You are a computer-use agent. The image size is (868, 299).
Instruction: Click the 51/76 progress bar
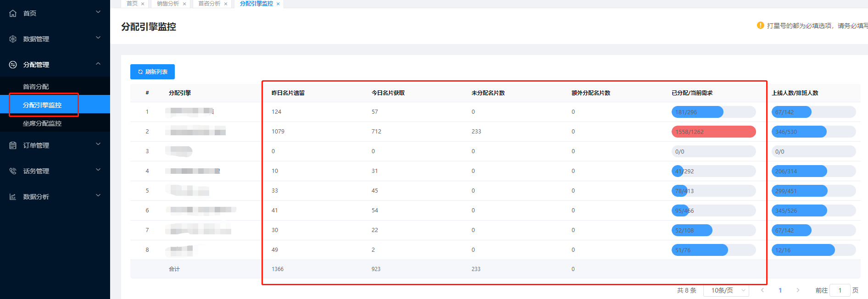(713, 250)
